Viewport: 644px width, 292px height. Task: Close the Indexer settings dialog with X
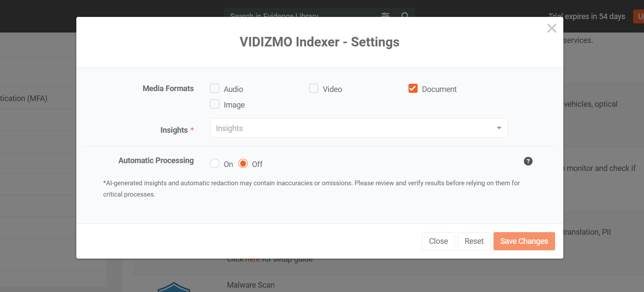(551, 29)
